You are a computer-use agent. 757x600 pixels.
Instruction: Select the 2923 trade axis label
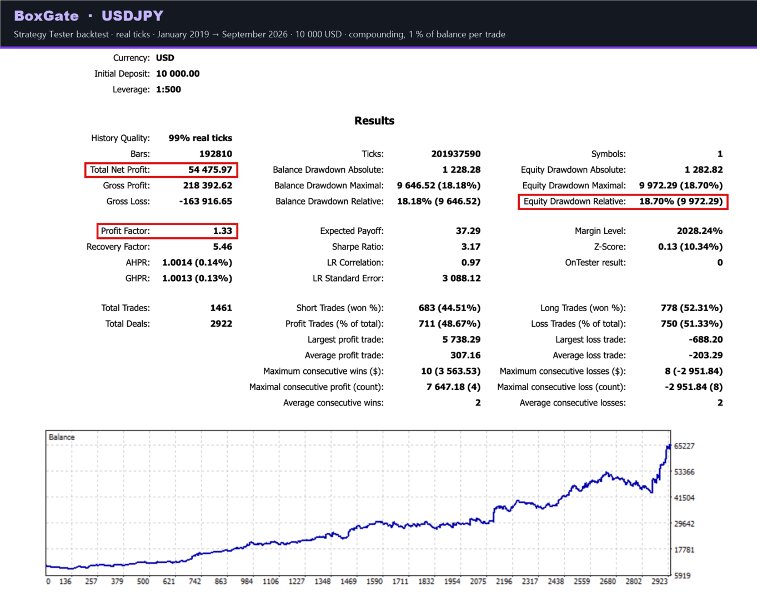tap(659, 582)
